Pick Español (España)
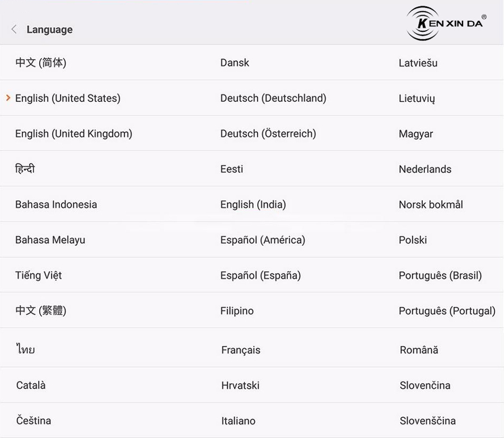 260,276
